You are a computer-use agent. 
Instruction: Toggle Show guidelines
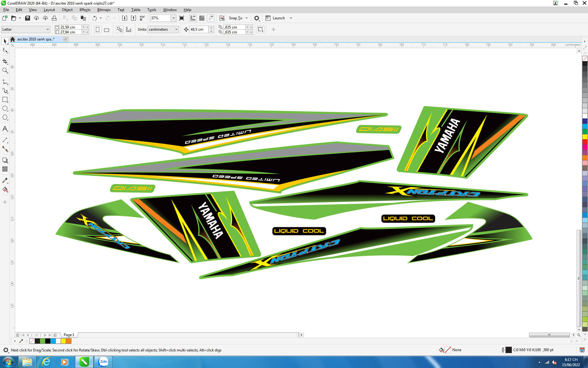pyautogui.click(x=211, y=18)
